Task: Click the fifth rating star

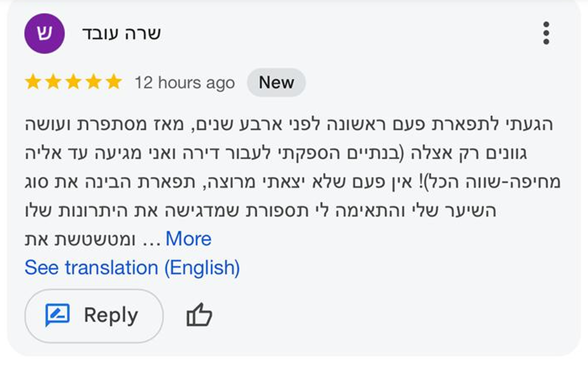Action: 114,82
